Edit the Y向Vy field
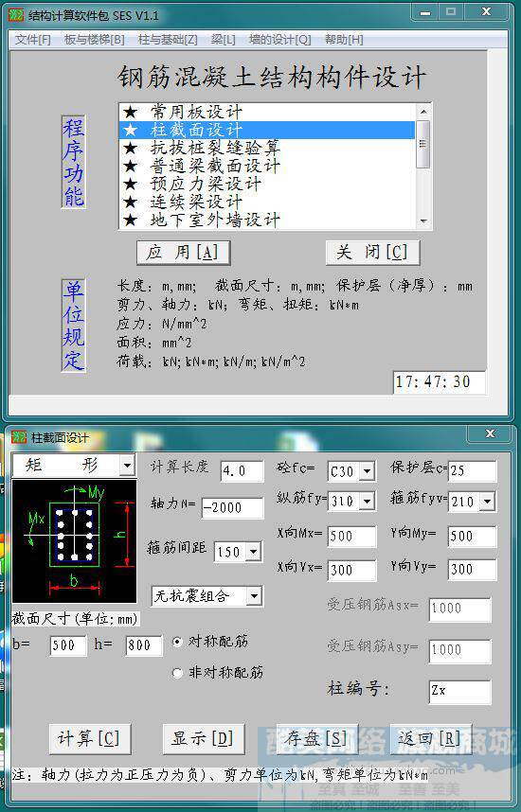Screen dimensions: 521x812 473,570
